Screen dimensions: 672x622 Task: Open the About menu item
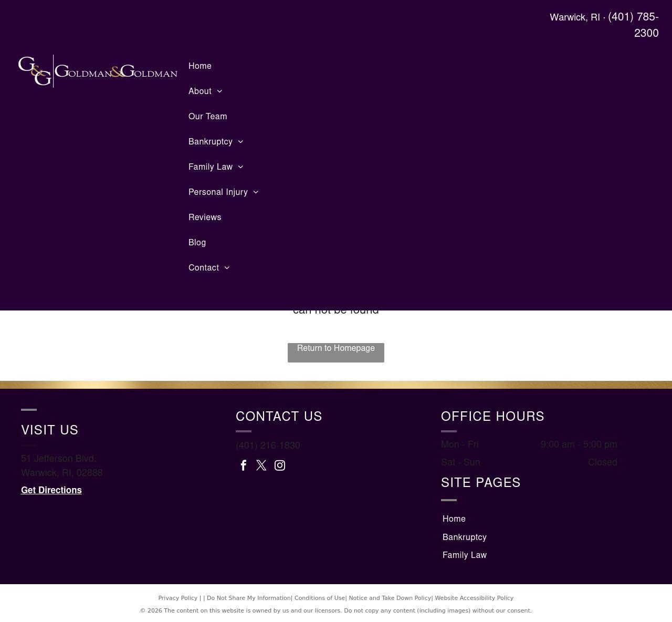[x=200, y=91]
